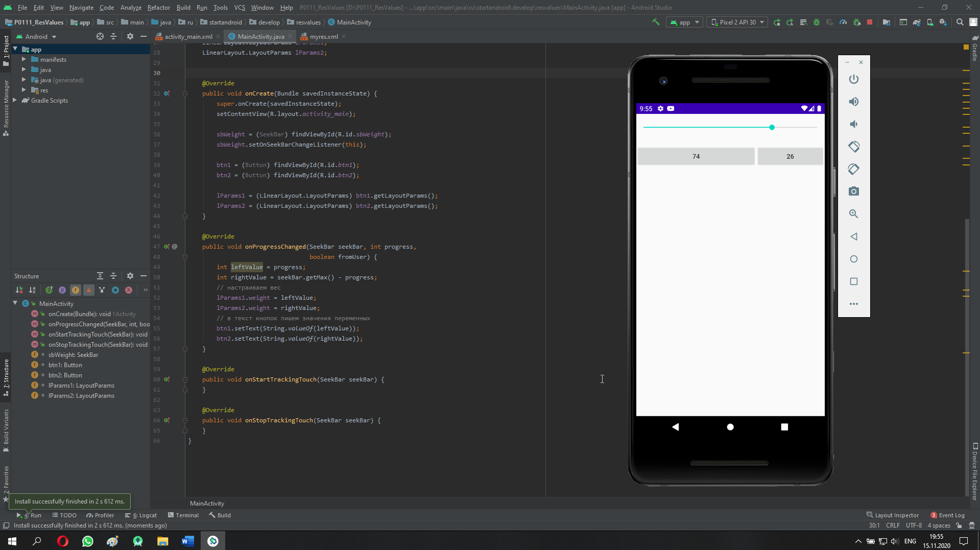Expand the manifests folder in project tree
The image size is (980, 550).
[24, 60]
